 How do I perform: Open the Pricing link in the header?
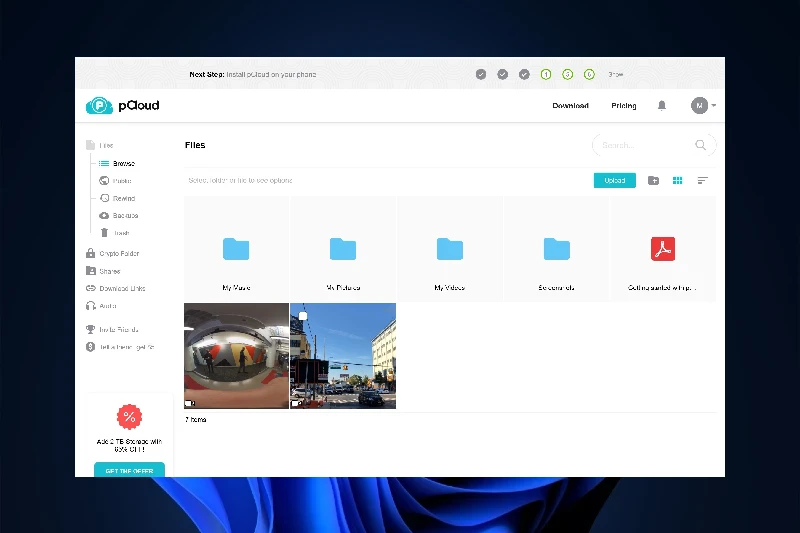click(x=623, y=106)
